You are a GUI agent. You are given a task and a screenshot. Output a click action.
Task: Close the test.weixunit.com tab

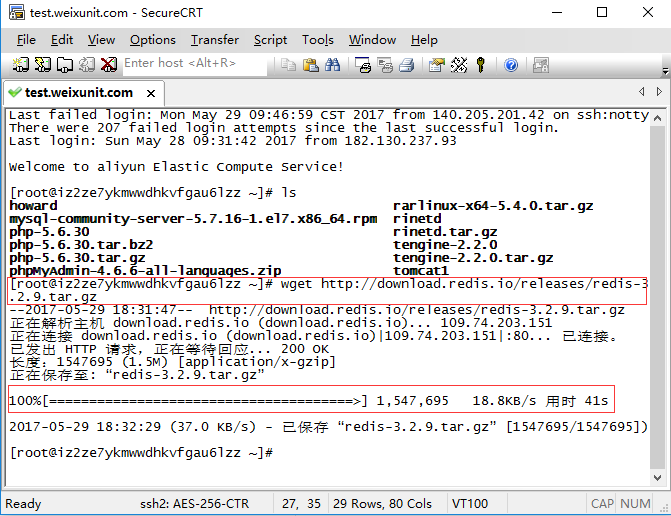pyautogui.click(x=151, y=93)
